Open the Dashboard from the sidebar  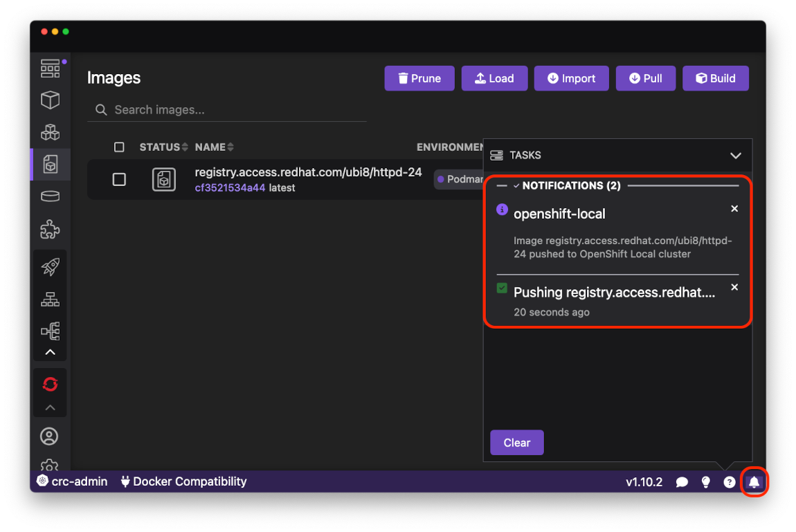click(x=51, y=68)
